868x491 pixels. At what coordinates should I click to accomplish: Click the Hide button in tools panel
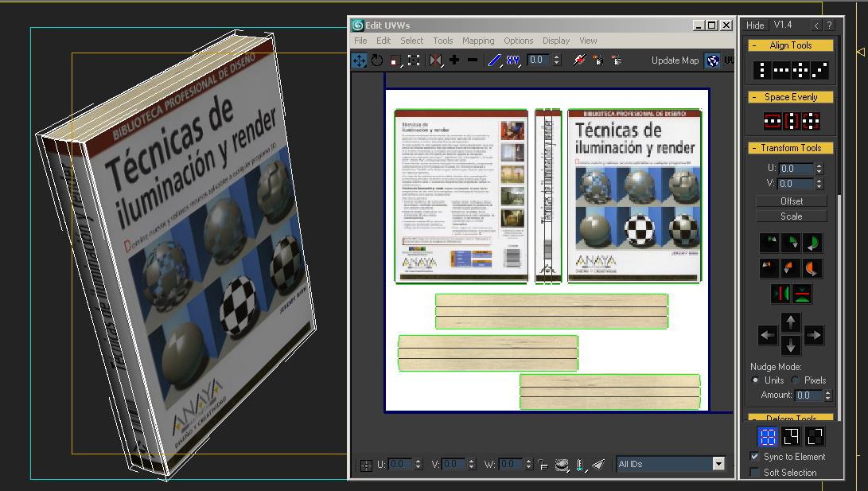coord(755,25)
